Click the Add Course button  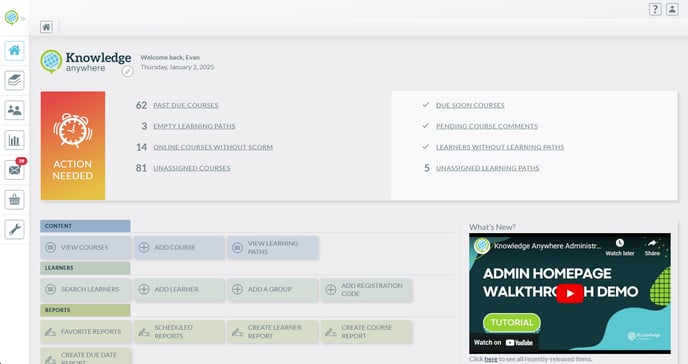pyautogui.click(x=179, y=247)
